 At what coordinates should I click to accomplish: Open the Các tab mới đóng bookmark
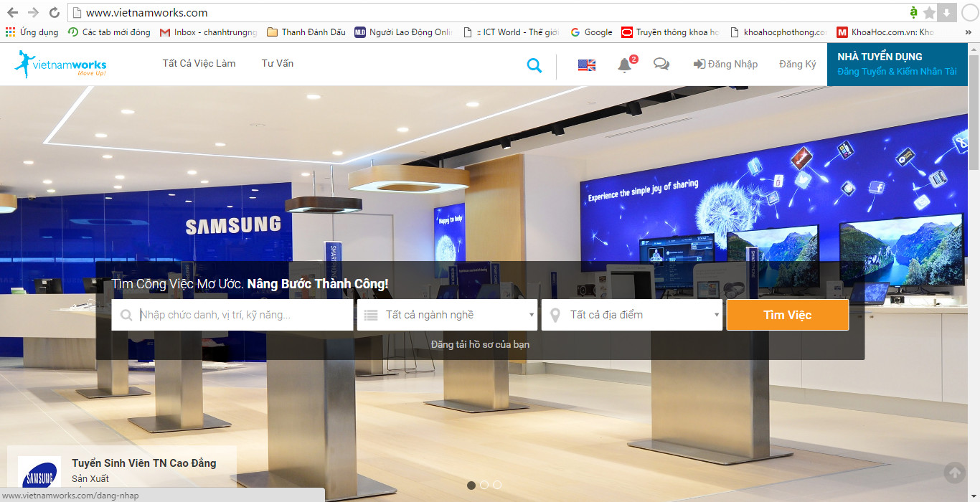[109, 32]
